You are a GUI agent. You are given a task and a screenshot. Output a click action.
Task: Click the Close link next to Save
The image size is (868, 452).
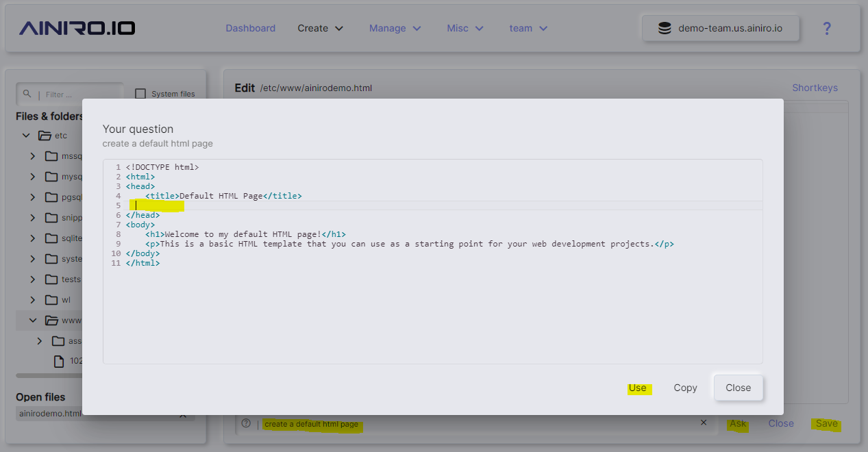(x=781, y=423)
